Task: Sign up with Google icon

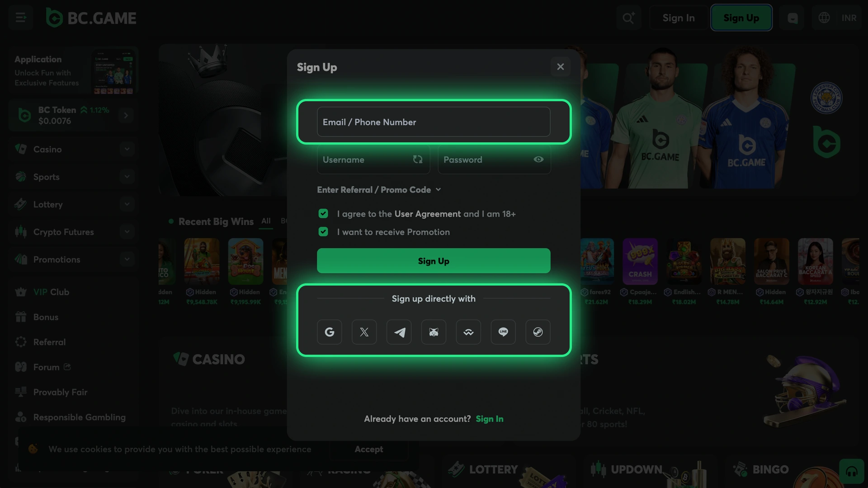Action: (x=329, y=332)
